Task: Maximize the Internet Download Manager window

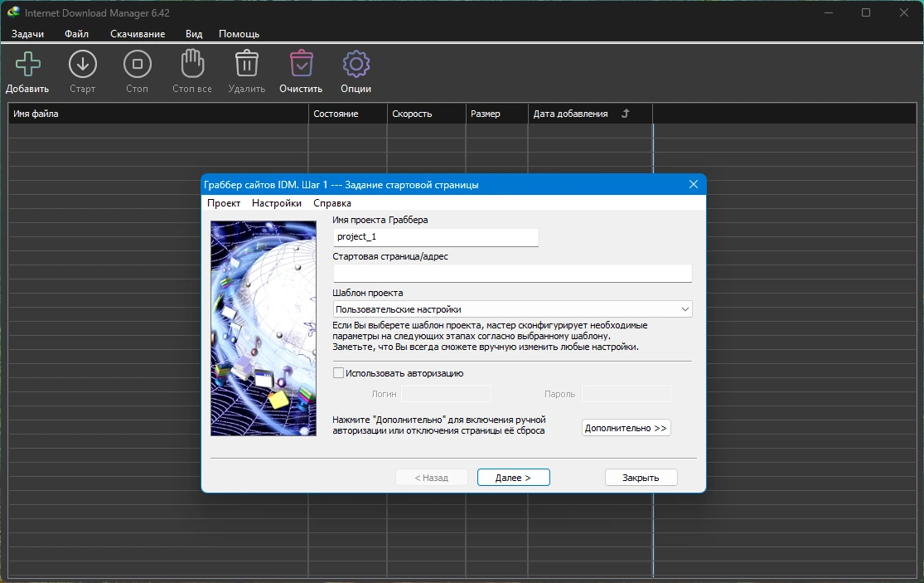Action: 866,12
